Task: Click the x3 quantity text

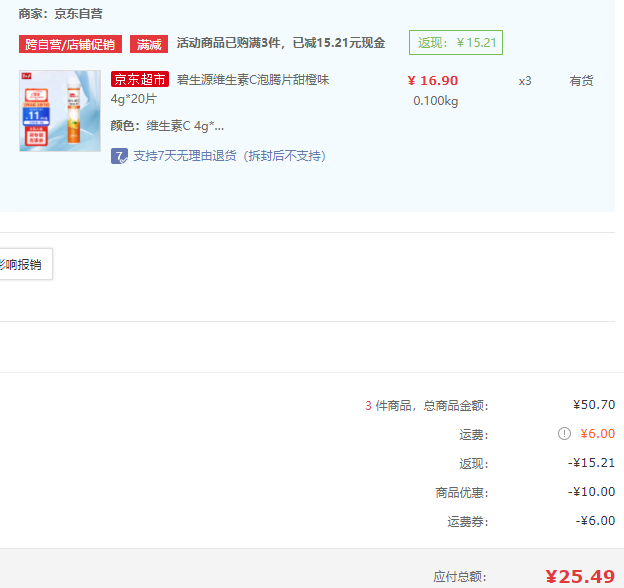Action: (525, 81)
